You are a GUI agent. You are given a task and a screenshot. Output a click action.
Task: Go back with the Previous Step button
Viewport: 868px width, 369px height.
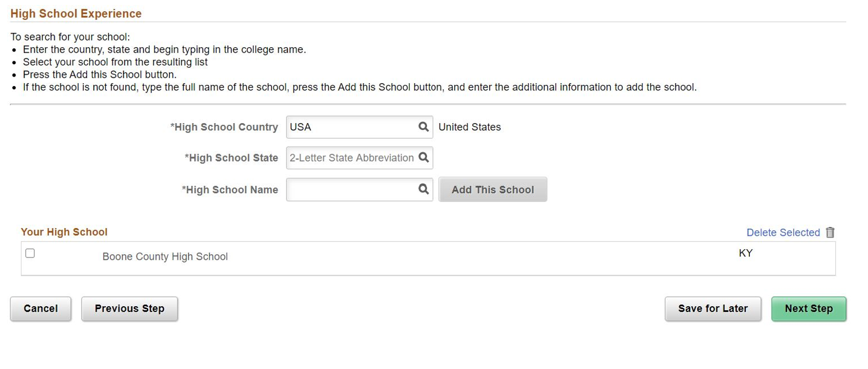tap(130, 309)
